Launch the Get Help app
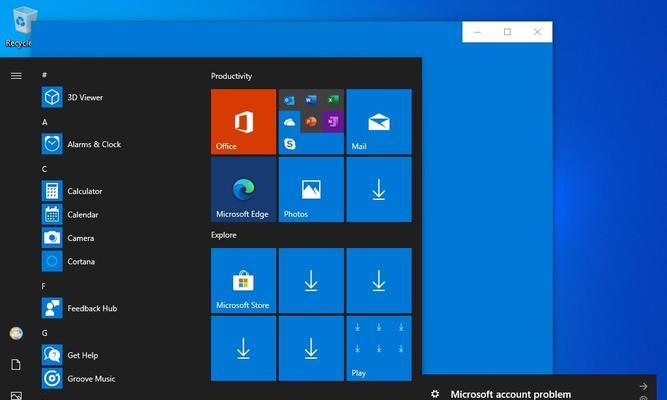Screen dimensions: 667x400 (x=70, y=355)
